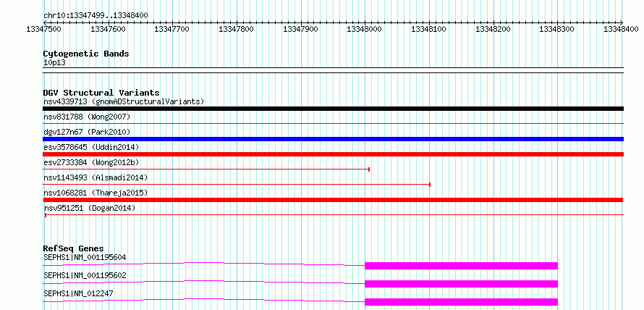The image size is (644, 310).
Task: Click ruler tick label 13348200
Action: [493, 29]
